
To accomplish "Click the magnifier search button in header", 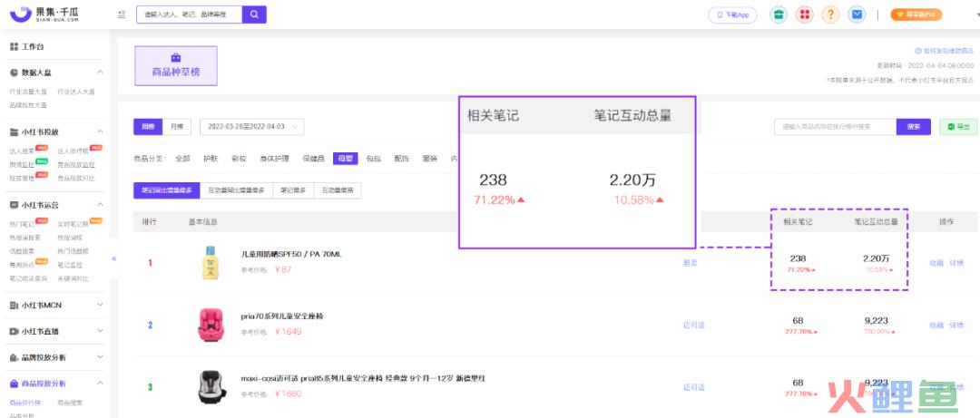I will (x=254, y=15).
